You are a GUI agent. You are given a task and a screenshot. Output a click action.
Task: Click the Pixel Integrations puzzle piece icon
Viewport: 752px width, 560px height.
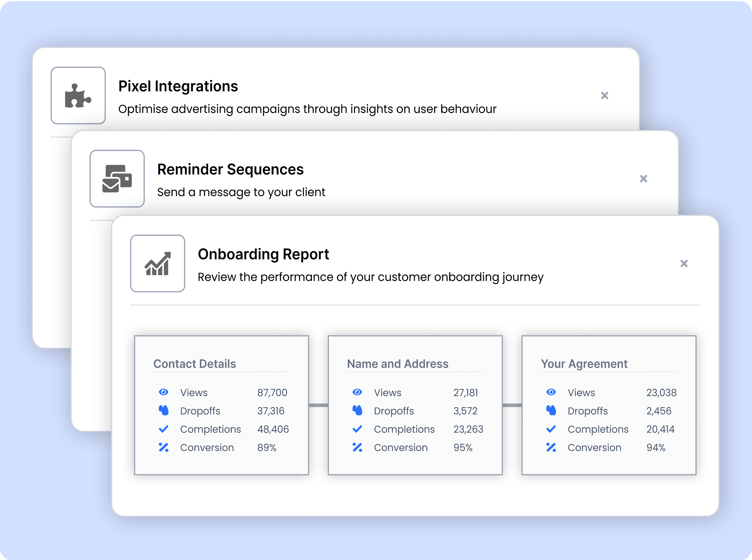click(x=78, y=96)
